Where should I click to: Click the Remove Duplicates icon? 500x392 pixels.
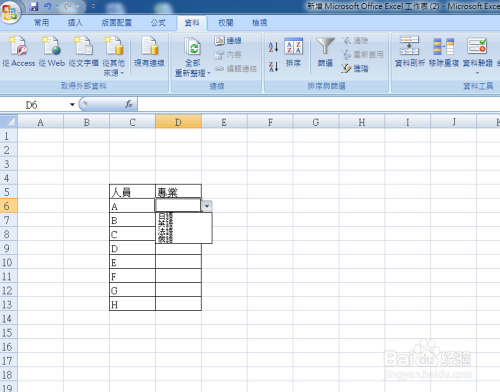(444, 46)
